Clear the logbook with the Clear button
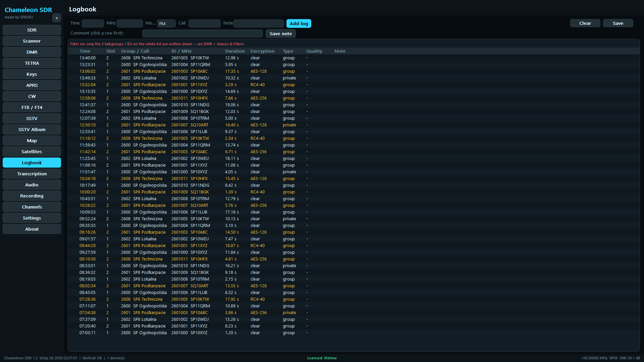 click(585, 23)
